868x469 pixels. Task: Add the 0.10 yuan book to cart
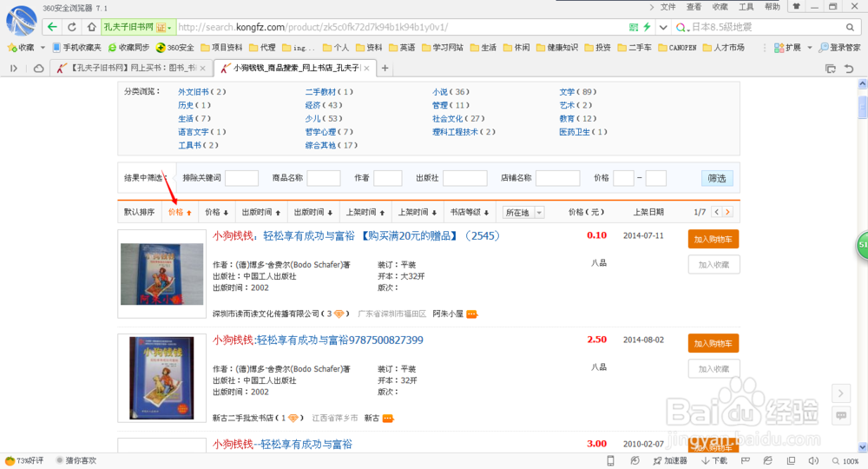pos(713,239)
